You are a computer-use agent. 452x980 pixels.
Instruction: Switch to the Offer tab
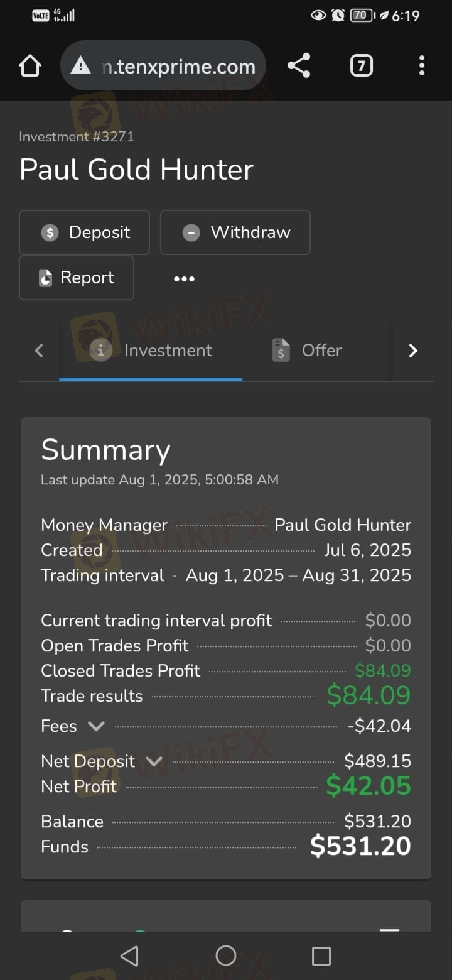click(x=308, y=350)
